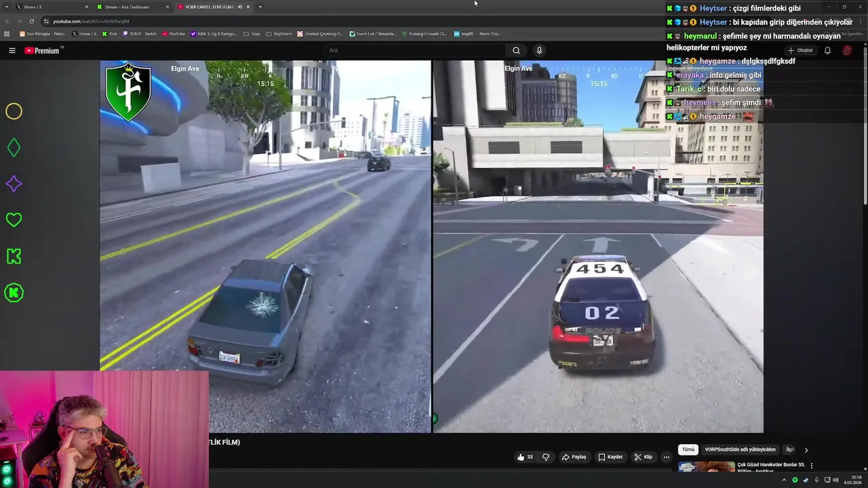The width and height of the screenshot is (868, 488).
Task: Open options for Çok Güzel Hareketler video
Action: [x=811, y=466]
